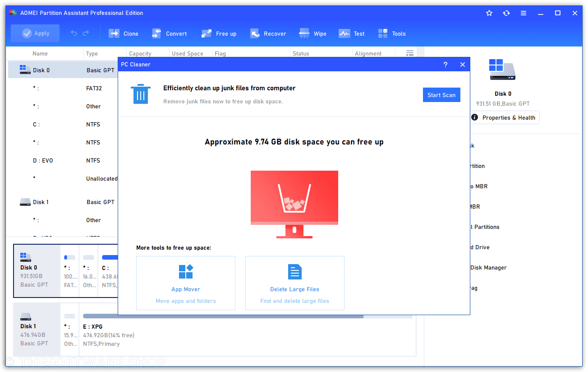588x372 pixels.
Task: Select Disk 1 block in disk map
Action: pos(37,330)
